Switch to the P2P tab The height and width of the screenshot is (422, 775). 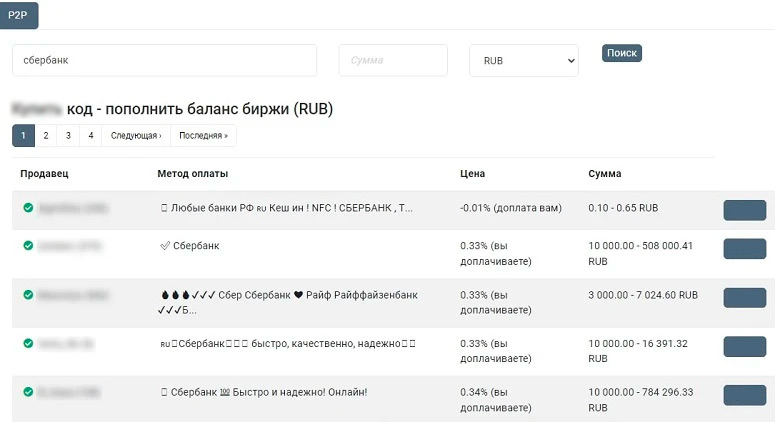pos(18,15)
